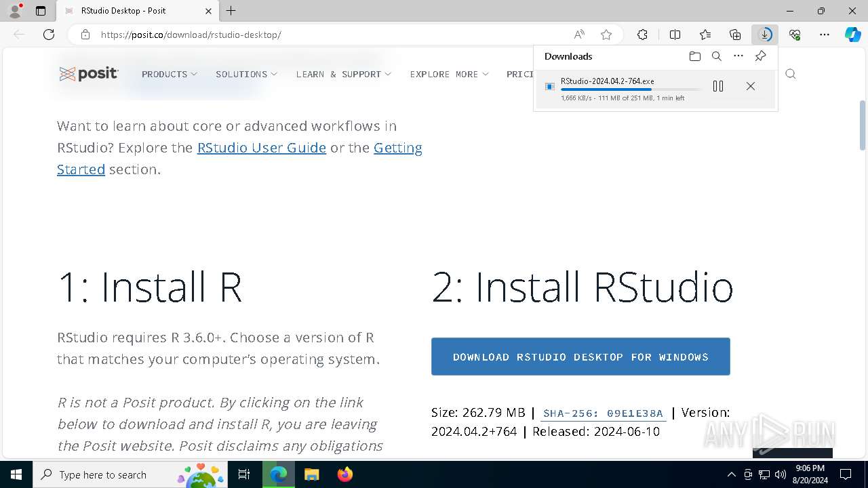Open Collections icon

click(x=735, y=35)
